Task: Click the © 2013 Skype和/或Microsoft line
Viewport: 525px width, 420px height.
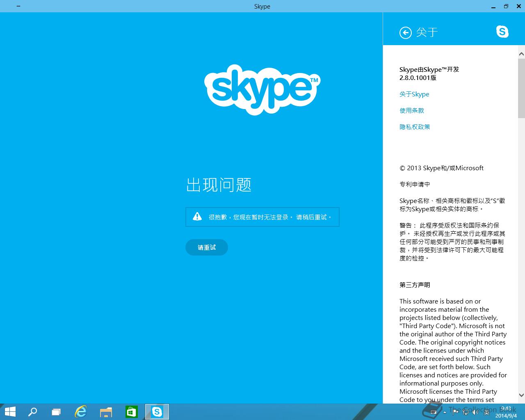Action: (441, 168)
